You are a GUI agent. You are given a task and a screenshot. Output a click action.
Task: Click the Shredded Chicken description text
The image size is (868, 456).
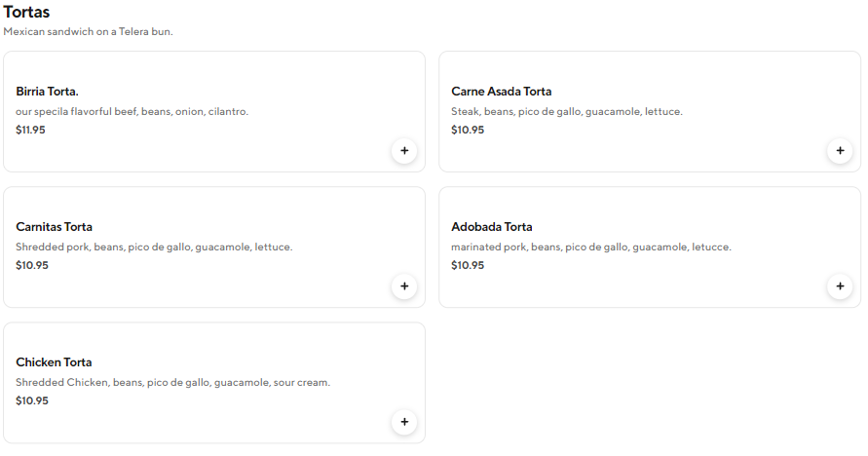(x=172, y=382)
